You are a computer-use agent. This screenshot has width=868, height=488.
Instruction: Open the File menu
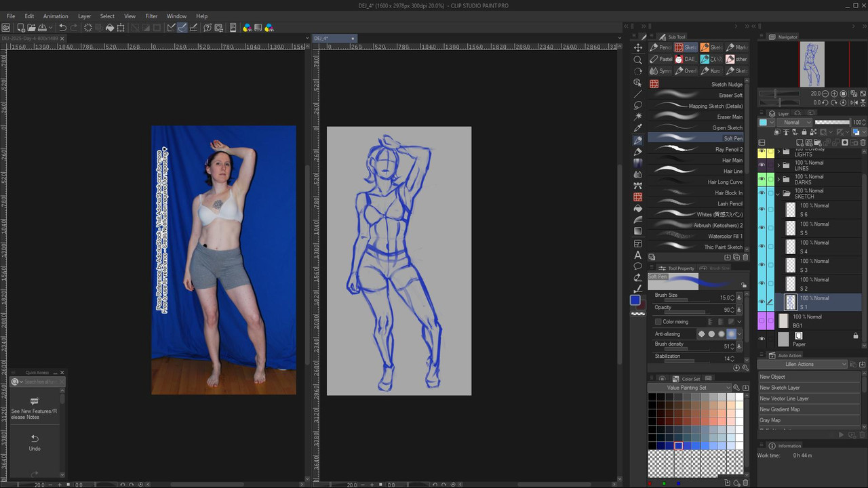11,16
